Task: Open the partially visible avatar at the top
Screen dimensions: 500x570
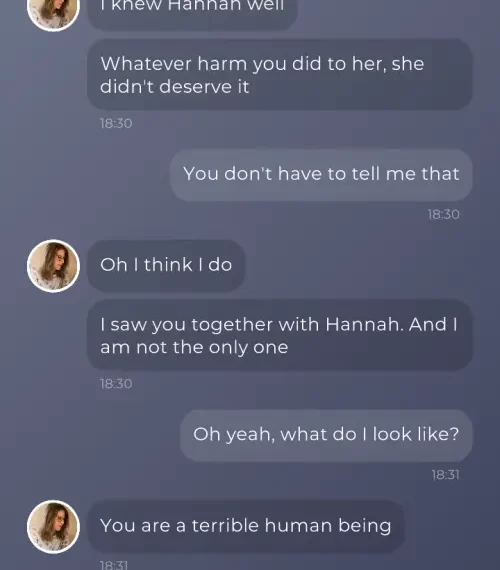Action: pyautogui.click(x=53, y=13)
